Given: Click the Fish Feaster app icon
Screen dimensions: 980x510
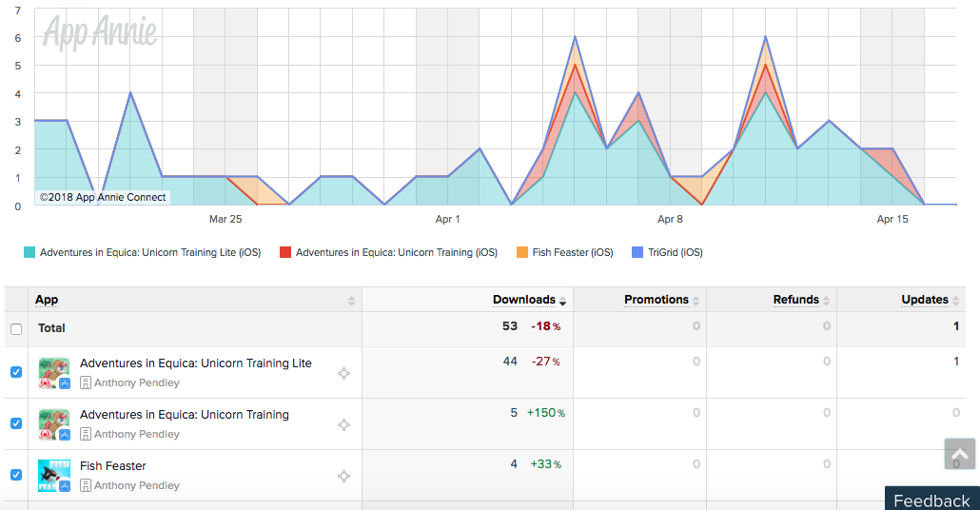Looking at the screenshot, I should [x=54, y=476].
